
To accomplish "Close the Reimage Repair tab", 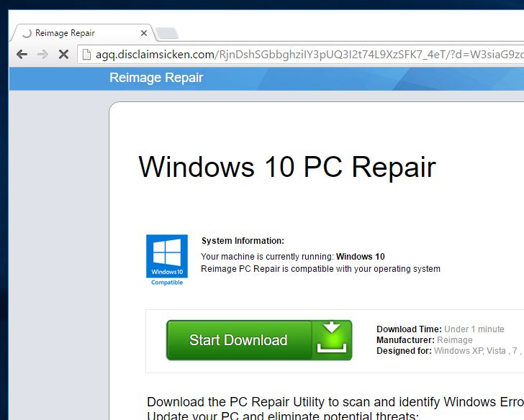I will pyautogui.click(x=144, y=33).
